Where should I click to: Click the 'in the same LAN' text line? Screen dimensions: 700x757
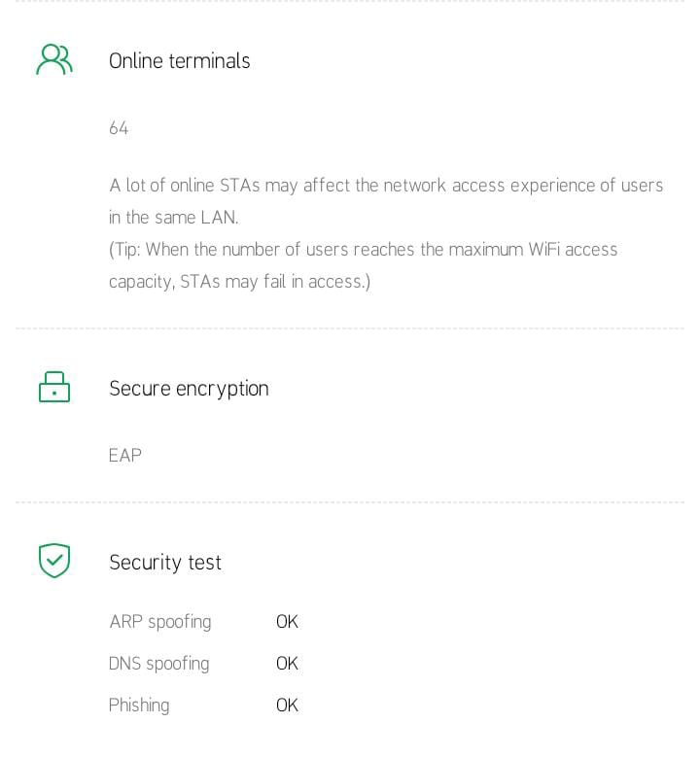(x=173, y=218)
